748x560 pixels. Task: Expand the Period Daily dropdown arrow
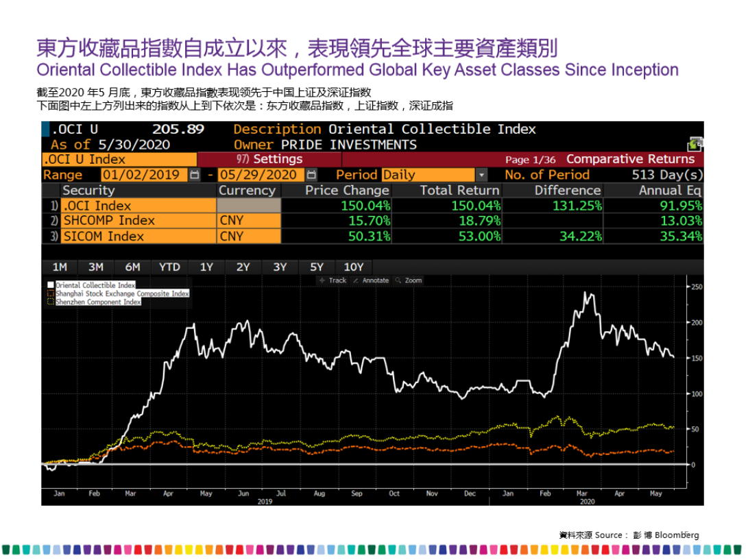[482, 175]
